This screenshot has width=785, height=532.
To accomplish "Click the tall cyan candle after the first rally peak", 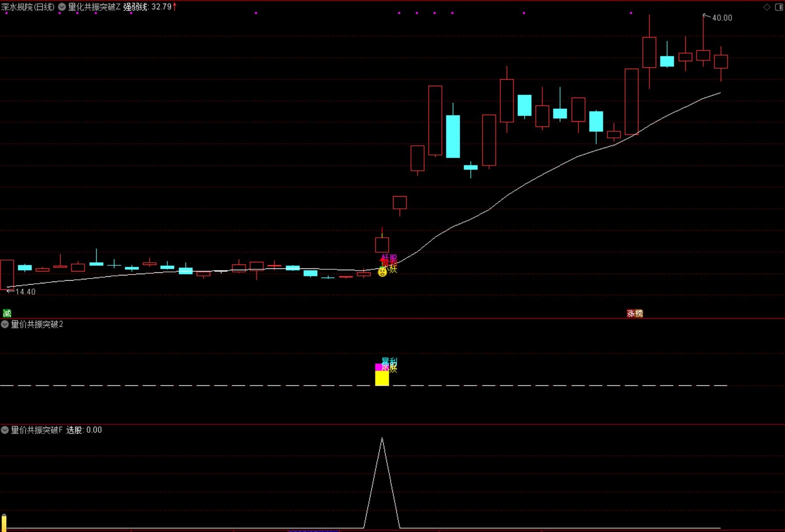I will click(453, 136).
